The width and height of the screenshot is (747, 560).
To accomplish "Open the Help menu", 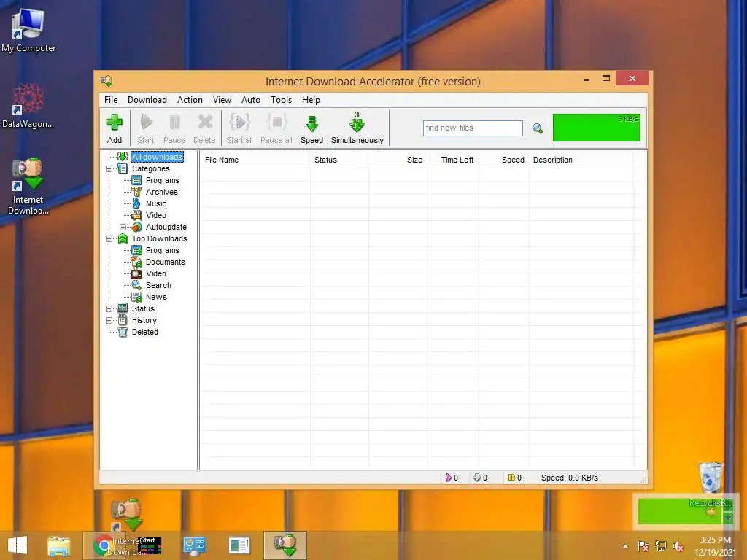I will [x=311, y=99].
